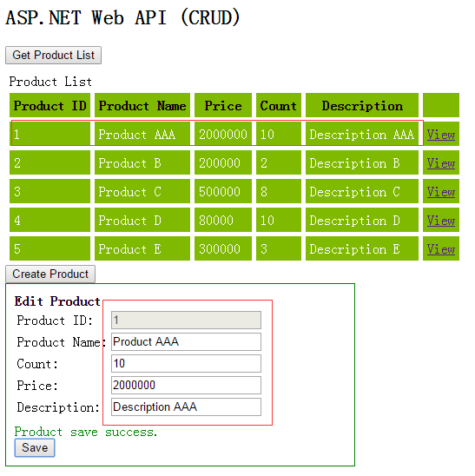Focus the Price input field
The height and width of the screenshot is (476, 475).
tap(186, 386)
